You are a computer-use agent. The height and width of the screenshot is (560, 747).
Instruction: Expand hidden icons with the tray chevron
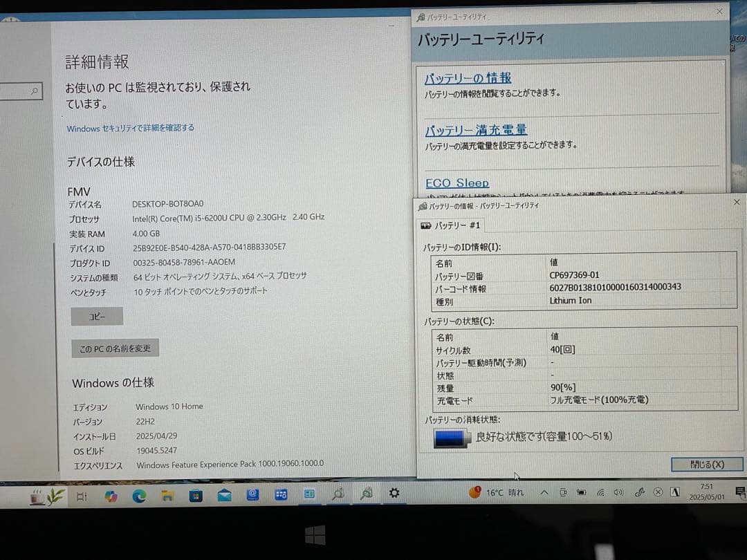[543, 494]
